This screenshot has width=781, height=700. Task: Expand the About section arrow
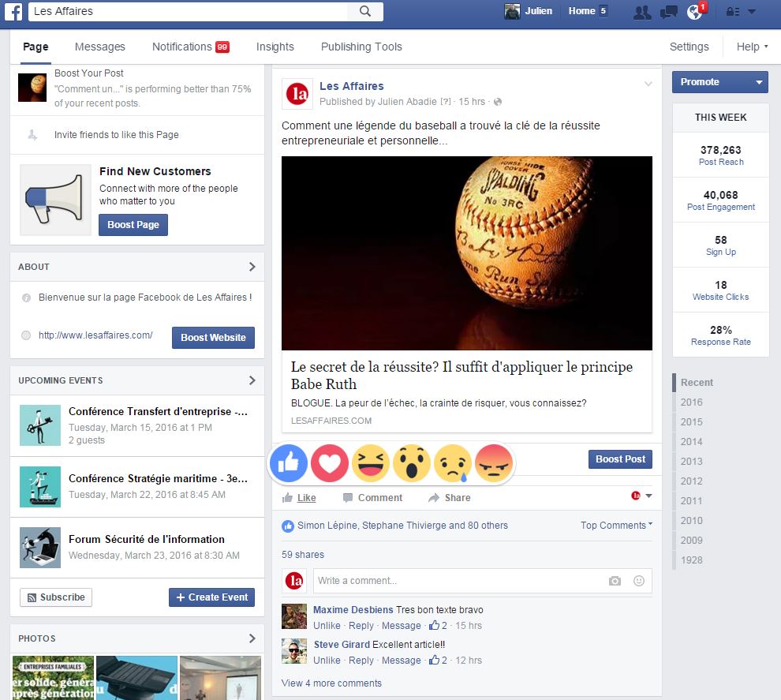click(x=252, y=267)
